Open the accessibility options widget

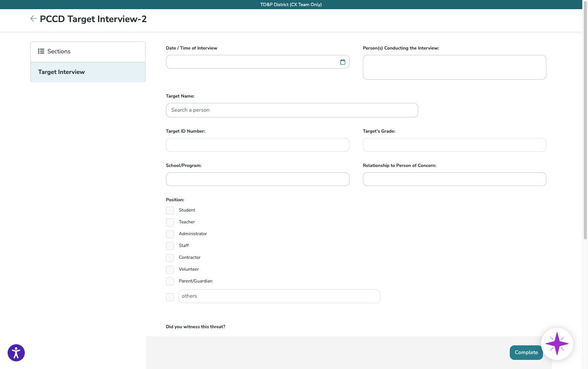(16, 353)
